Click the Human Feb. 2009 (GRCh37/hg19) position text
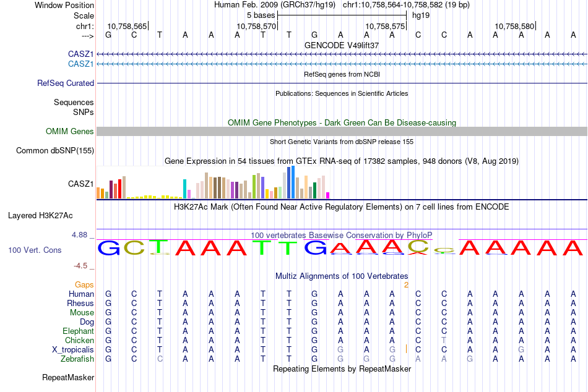The width and height of the screenshot is (588, 392). click(275, 5)
